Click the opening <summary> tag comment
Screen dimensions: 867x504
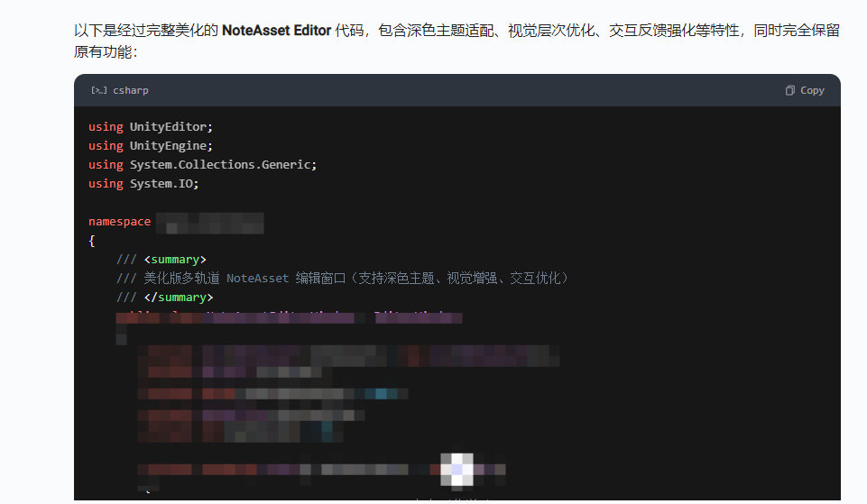161,259
